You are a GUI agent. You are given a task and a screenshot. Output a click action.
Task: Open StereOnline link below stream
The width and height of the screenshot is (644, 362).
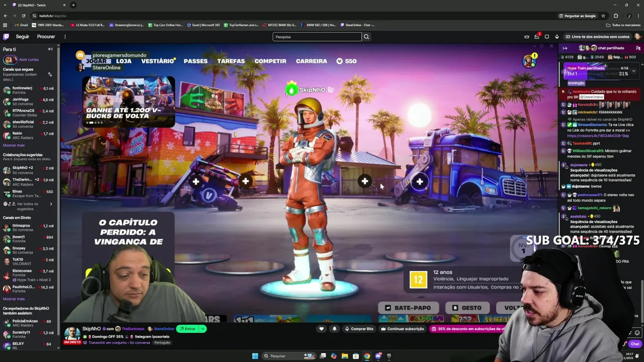[164, 329]
